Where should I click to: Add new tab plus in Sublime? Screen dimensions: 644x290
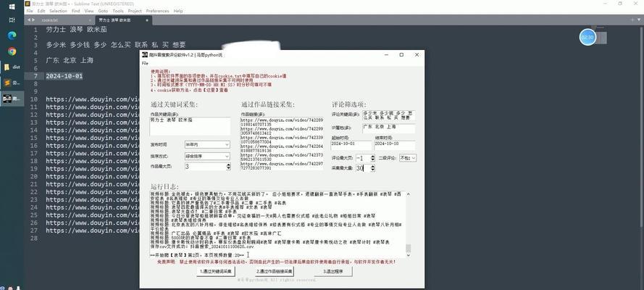[632, 20]
